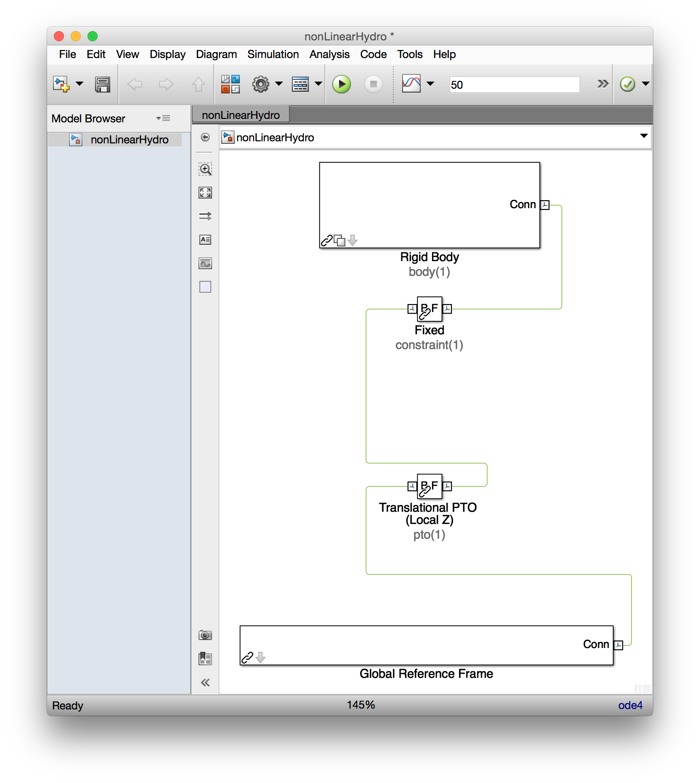This screenshot has height=783, width=700.
Task: Click the body(1) label text
Action: 430,272
